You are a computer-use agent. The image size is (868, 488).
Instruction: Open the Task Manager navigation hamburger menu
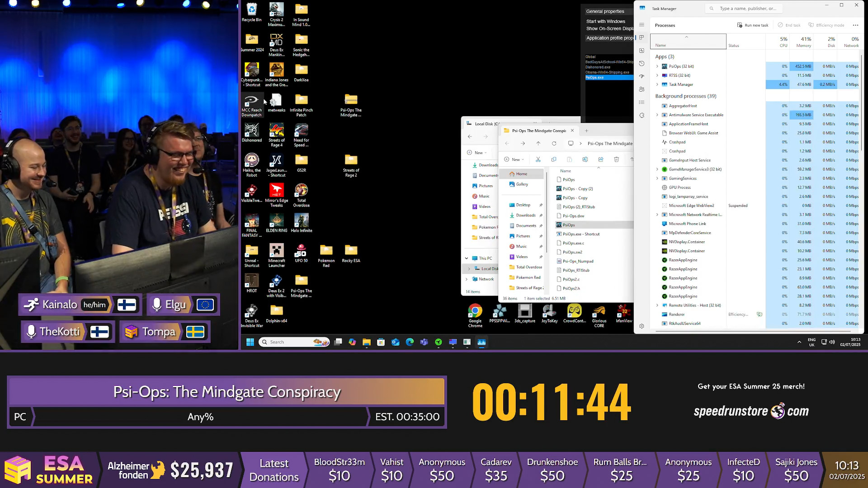(x=642, y=25)
